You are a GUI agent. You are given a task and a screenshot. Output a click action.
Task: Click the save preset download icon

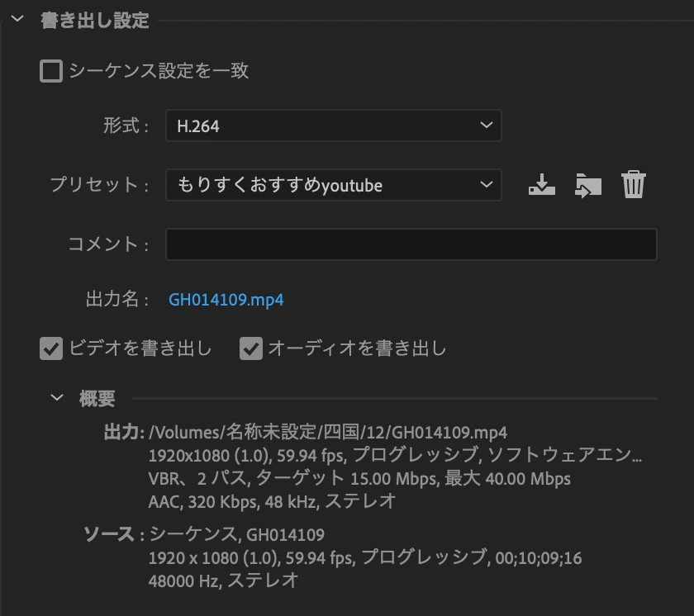[542, 185]
